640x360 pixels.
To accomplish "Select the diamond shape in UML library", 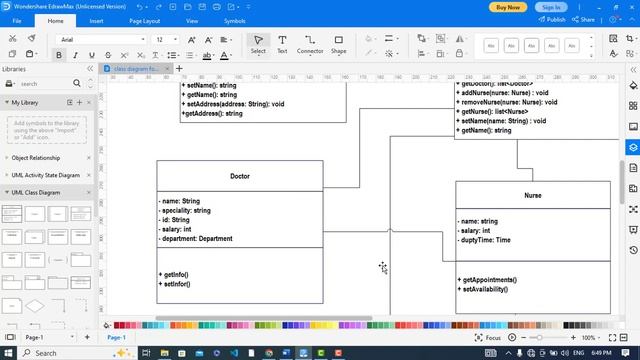I will point(35,306).
